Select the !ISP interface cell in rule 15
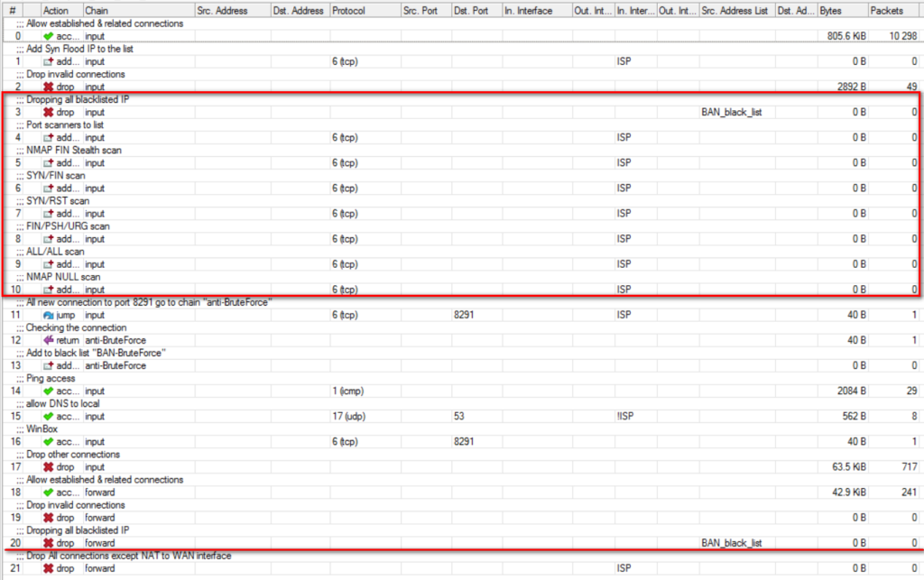Image resolution: width=924 pixels, height=580 pixels. pyautogui.click(x=624, y=416)
